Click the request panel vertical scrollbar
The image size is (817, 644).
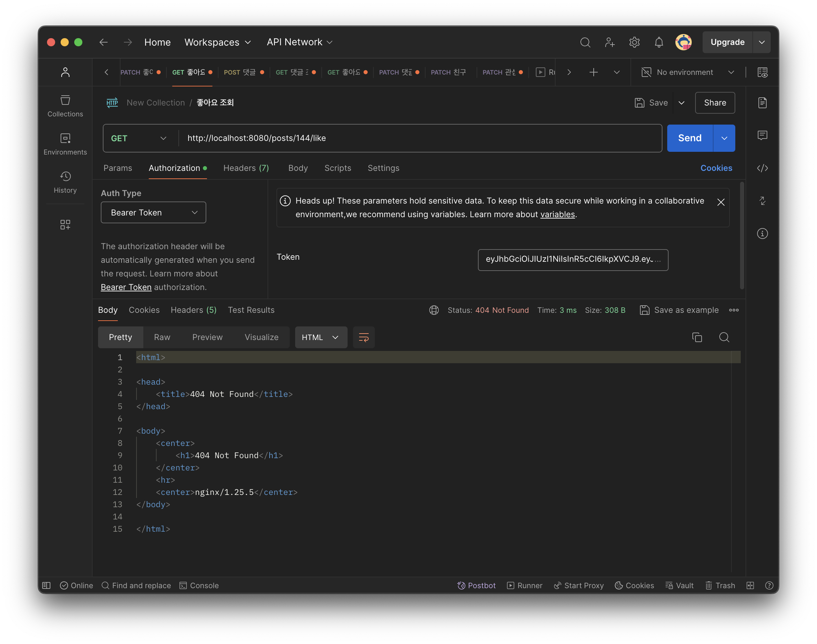click(741, 236)
